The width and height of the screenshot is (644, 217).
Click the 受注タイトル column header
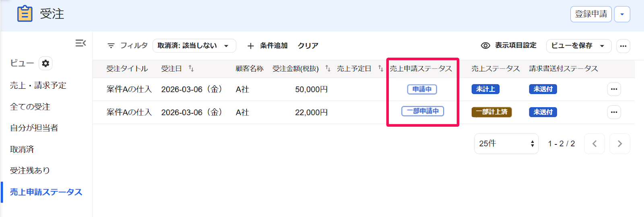127,69
